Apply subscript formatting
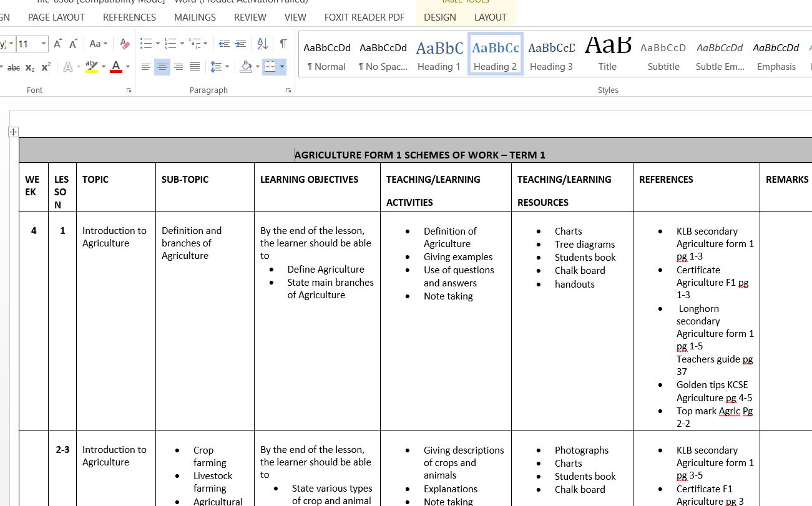 pyautogui.click(x=30, y=67)
